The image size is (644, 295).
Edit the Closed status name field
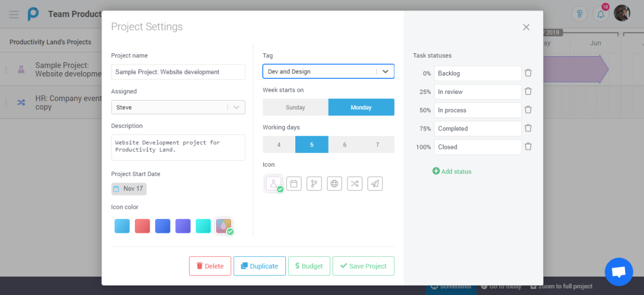(x=477, y=147)
